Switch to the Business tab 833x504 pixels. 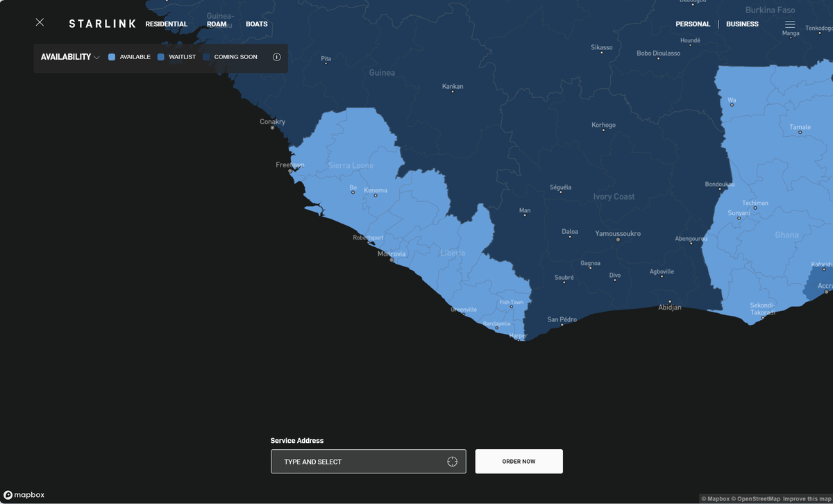pyautogui.click(x=742, y=24)
